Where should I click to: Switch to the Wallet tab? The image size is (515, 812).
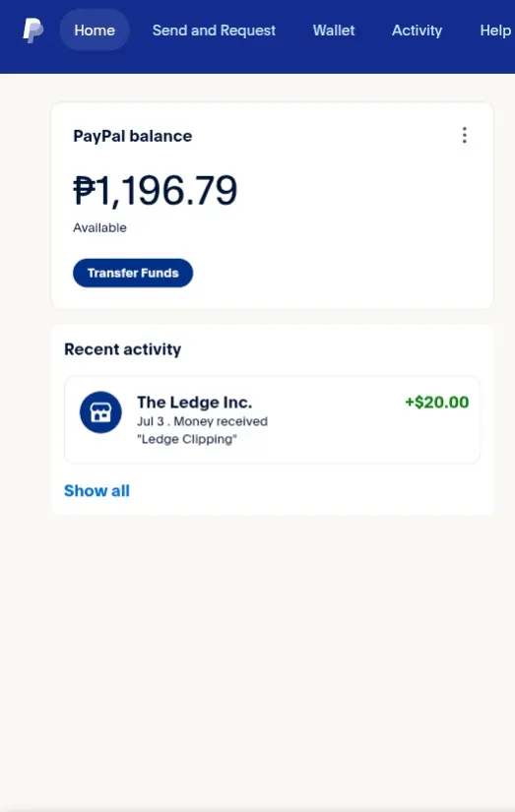tap(334, 31)
